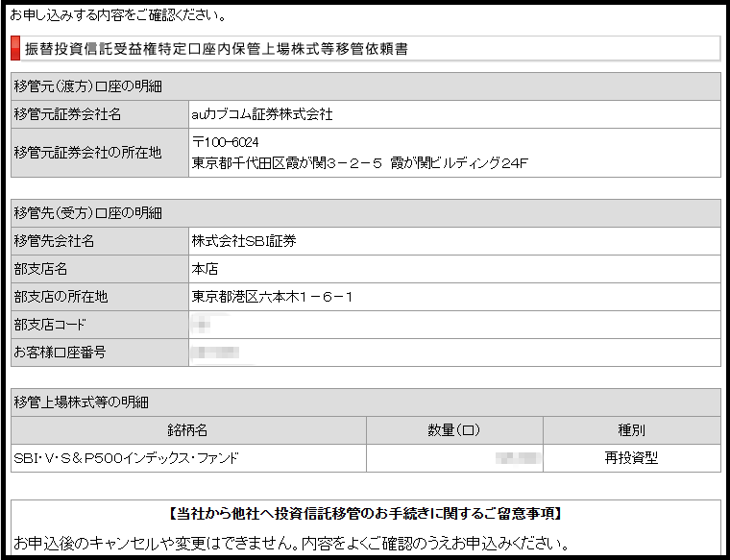
Task: Click the text お申し込みする内容をご確認ください。
Action: tap(118, 15)
